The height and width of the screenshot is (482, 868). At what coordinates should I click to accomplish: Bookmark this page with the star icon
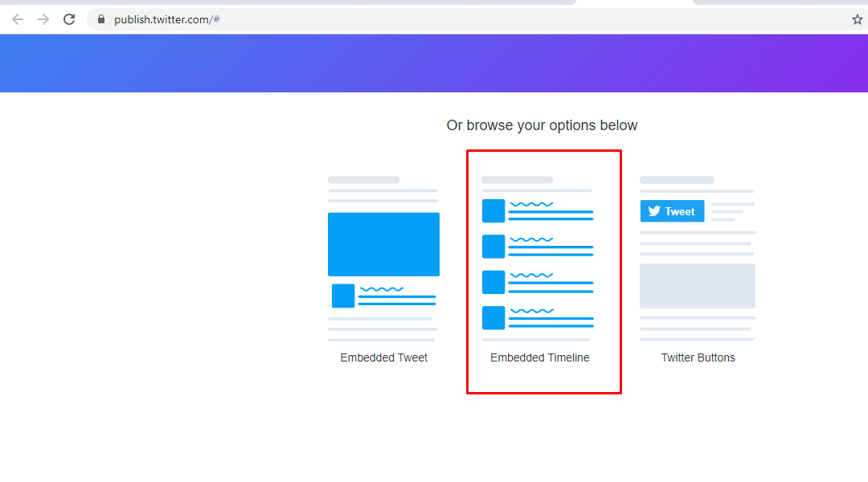coord(857,19)
